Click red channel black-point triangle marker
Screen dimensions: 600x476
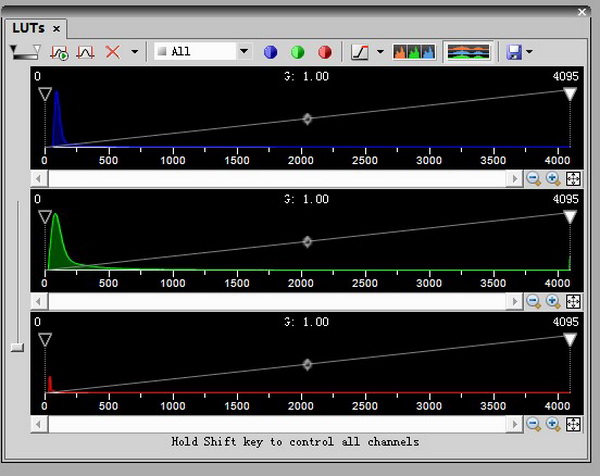(45, 339)
